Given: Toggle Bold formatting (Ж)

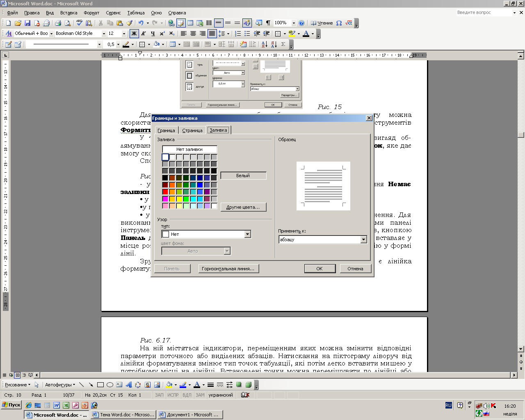Looking at the screenshot, I should (134, 34).
